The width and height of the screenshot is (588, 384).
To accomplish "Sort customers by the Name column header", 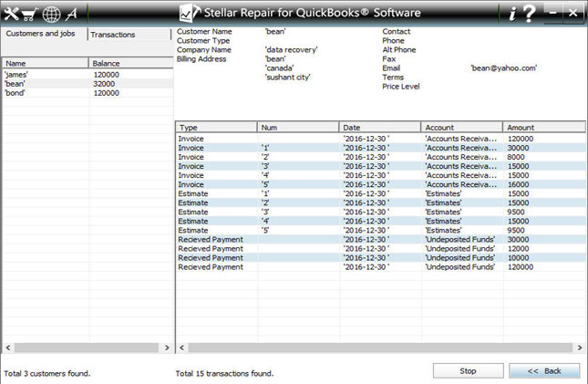I will (x=46, y=63).
